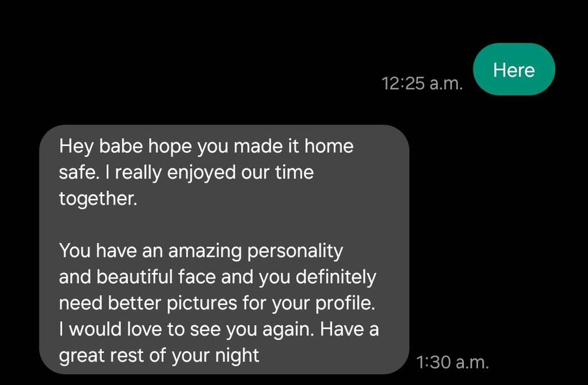Select the words "amazing personality"
This screenshot has height=385, width=588.
coord(247,251)
